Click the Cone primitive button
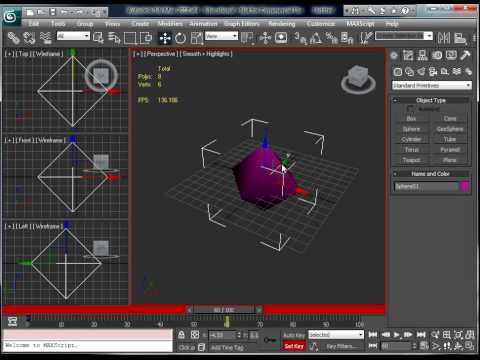Screen dimensions: 480x360 [450, 119]
